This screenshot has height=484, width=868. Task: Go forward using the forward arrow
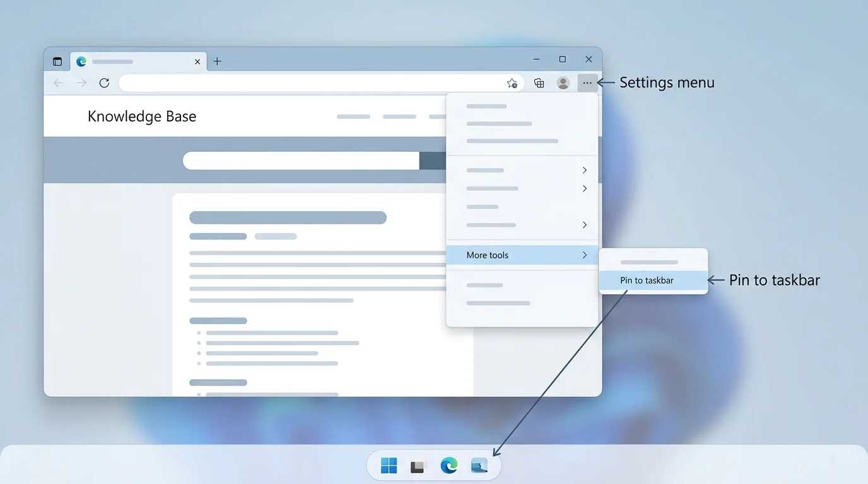click(81, 83)
